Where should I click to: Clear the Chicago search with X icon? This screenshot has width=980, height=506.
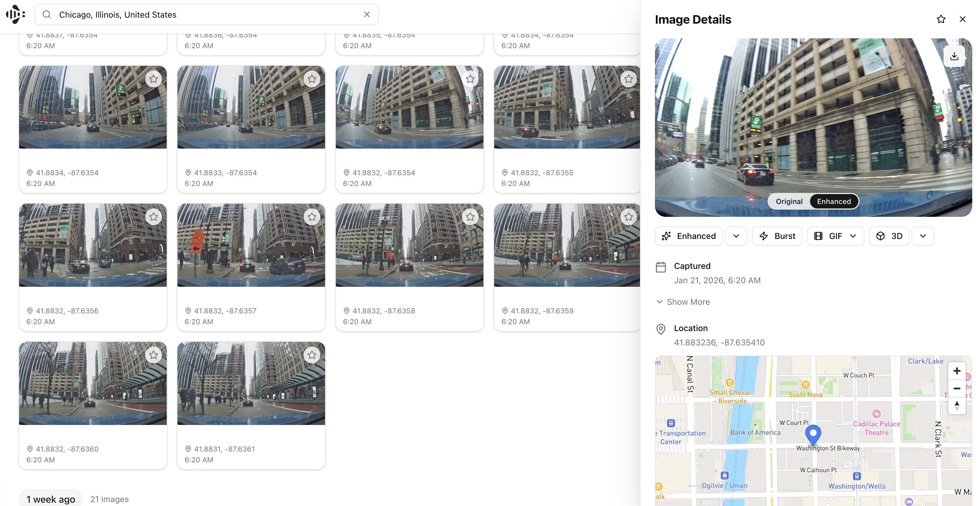pos(366,14)
